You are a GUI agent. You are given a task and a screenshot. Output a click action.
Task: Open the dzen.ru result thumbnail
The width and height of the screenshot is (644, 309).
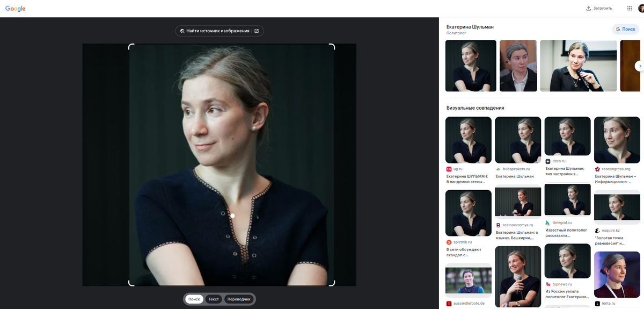coord(567,136)
